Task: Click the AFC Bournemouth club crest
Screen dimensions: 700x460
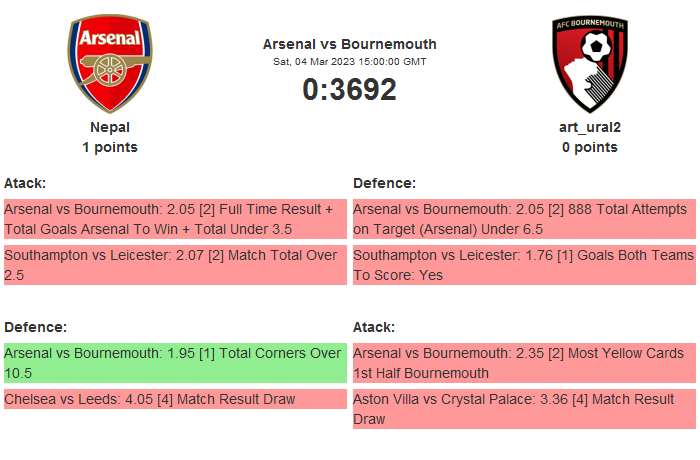Action: (595, 64)
